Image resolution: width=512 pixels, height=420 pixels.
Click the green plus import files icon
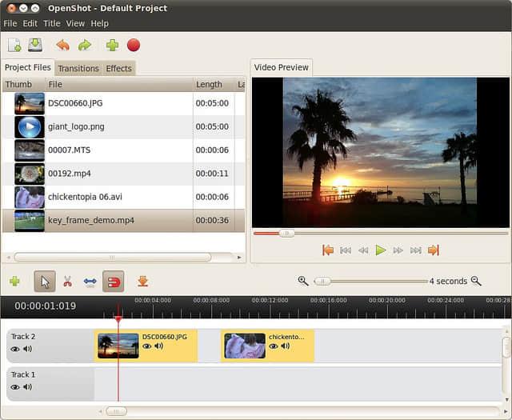pyautogui.click(x=112, y=45)
